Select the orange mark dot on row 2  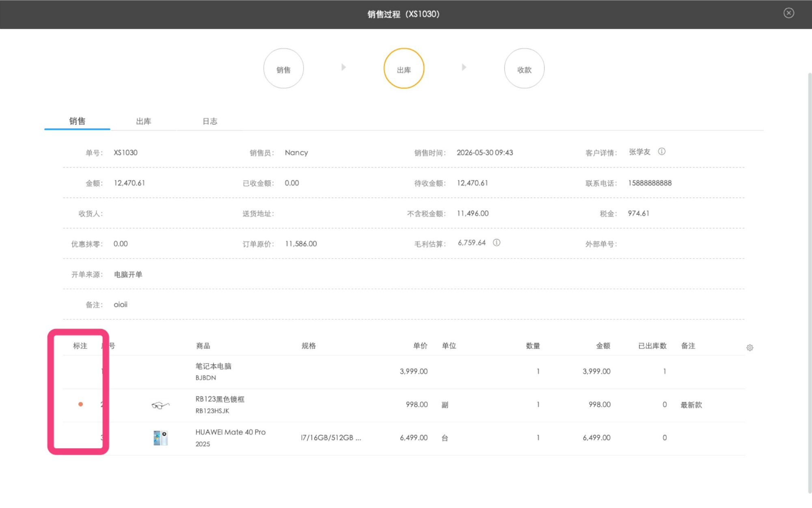[x=80, y=404]
